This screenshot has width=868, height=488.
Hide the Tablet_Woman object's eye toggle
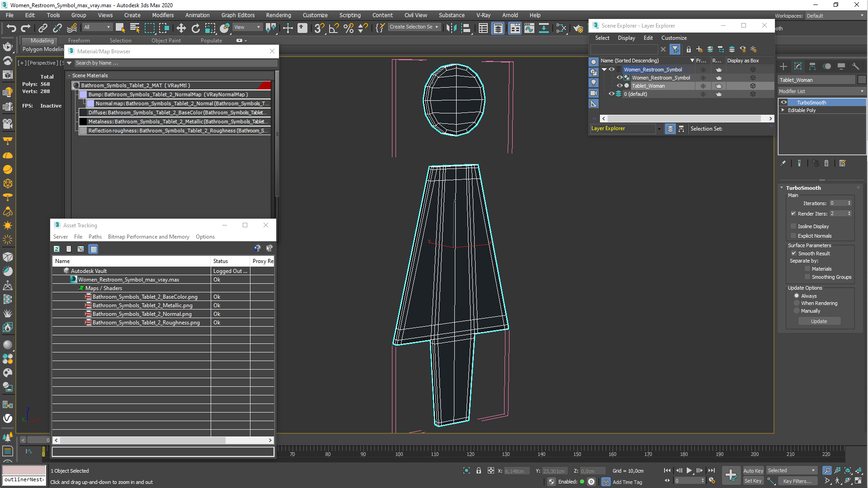coord(620,86)
